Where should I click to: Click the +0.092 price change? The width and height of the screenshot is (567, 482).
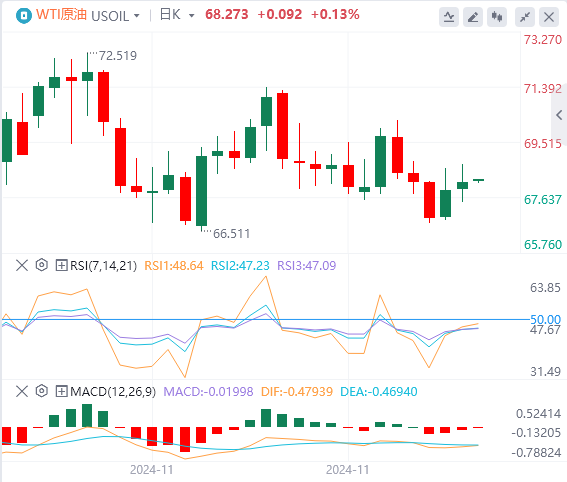[x=280, y=14]
